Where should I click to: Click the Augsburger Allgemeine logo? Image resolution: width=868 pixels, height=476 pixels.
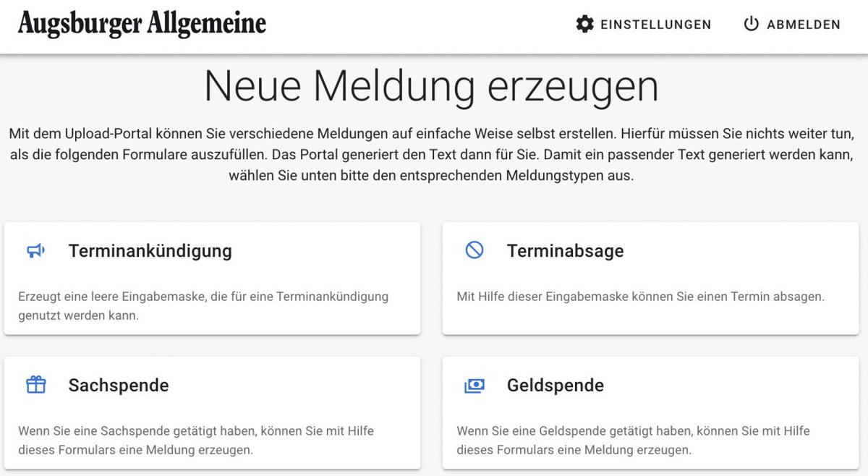click(x=142, y=23)
